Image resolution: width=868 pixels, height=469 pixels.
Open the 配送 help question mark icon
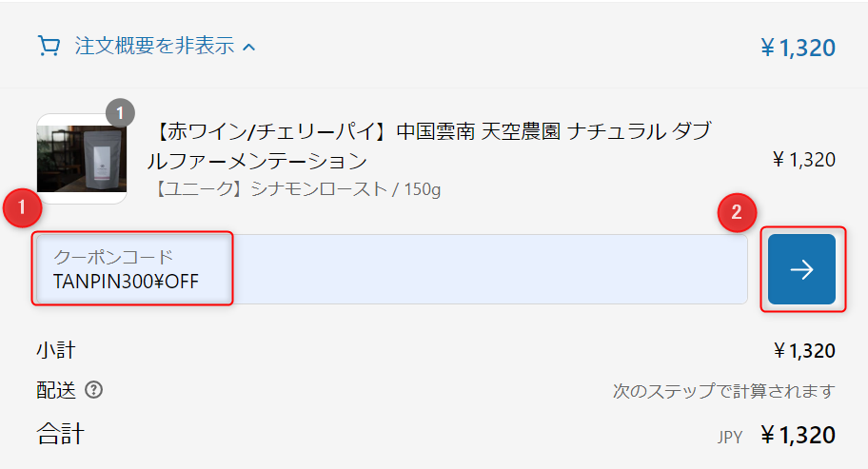click(93, 390)
